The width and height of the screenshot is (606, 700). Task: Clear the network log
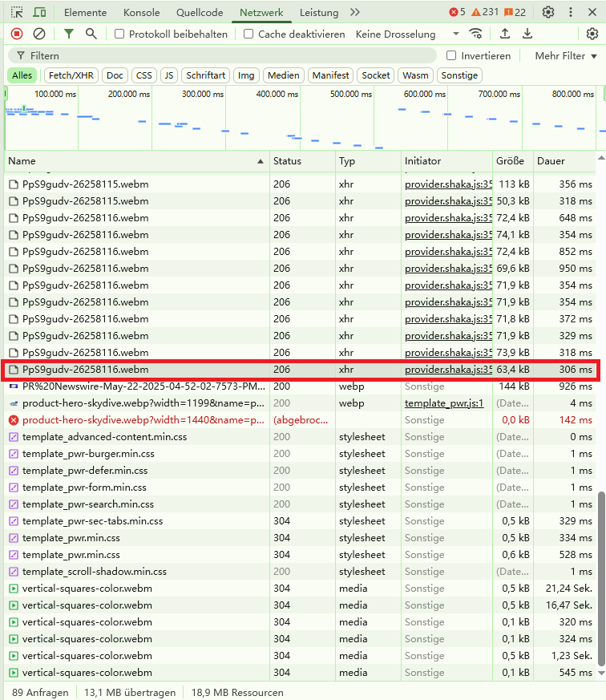pyautogui.click(x=39, y=34)
